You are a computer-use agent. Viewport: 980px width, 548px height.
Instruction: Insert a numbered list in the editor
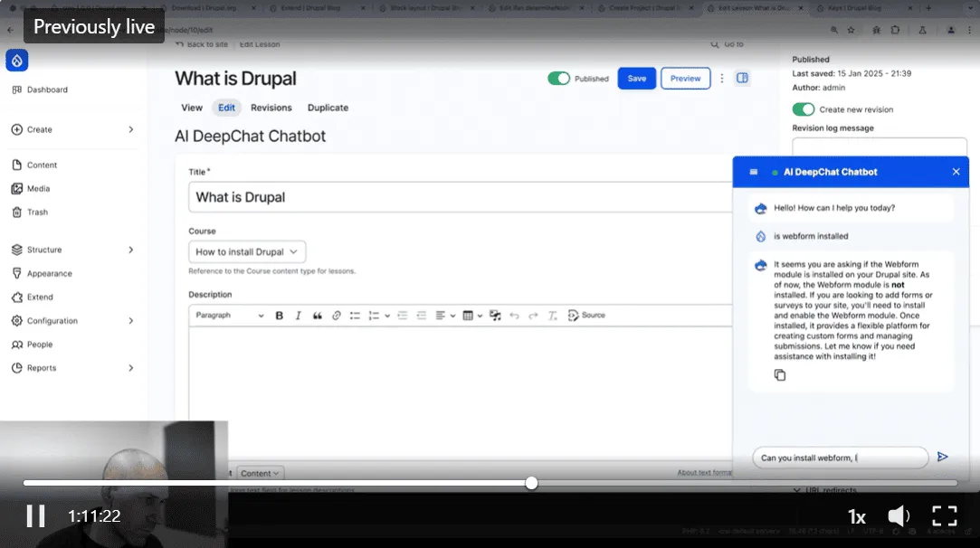(x=374, y=316)
